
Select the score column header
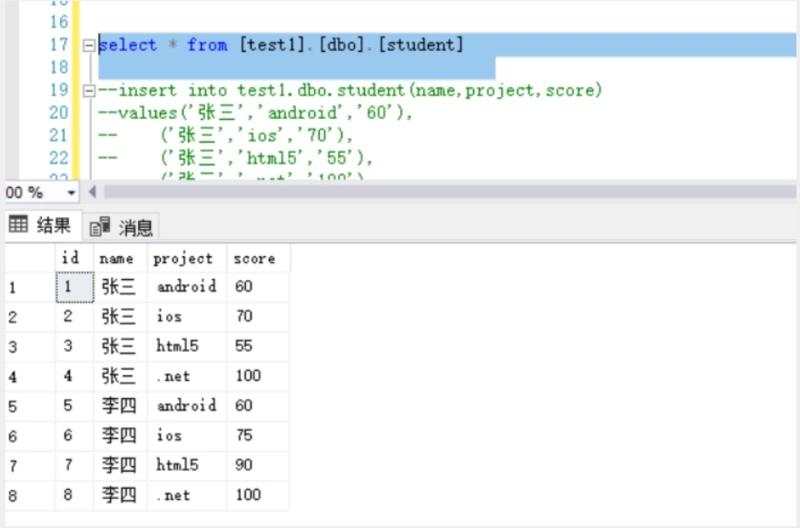click(258, 258)
